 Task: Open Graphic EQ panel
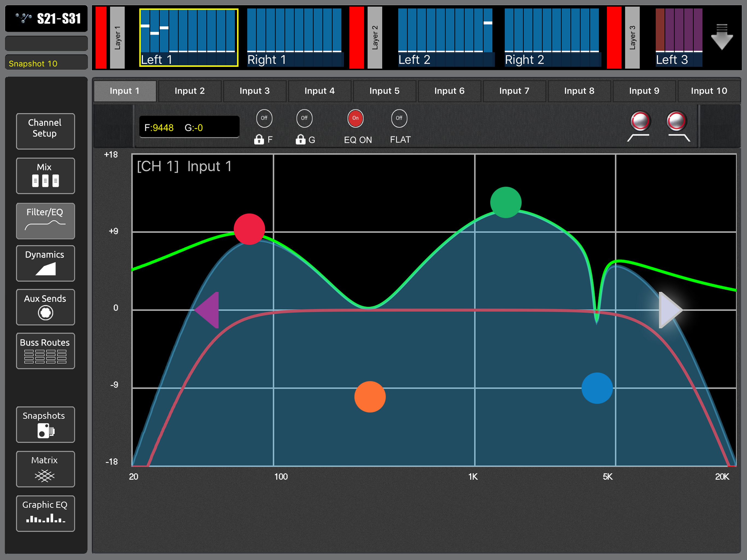click(45, 514)
